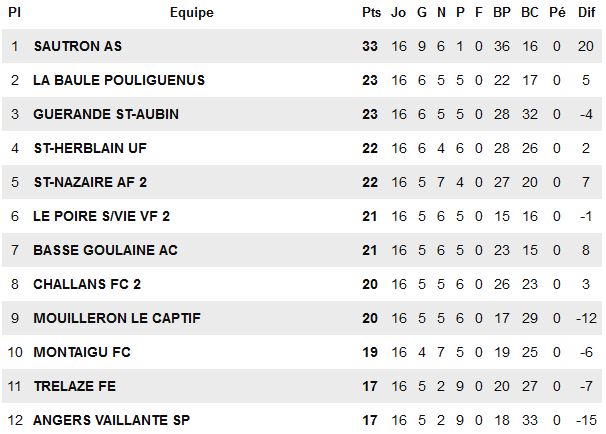
Task: Click the Jo column header
Action: 398,13
